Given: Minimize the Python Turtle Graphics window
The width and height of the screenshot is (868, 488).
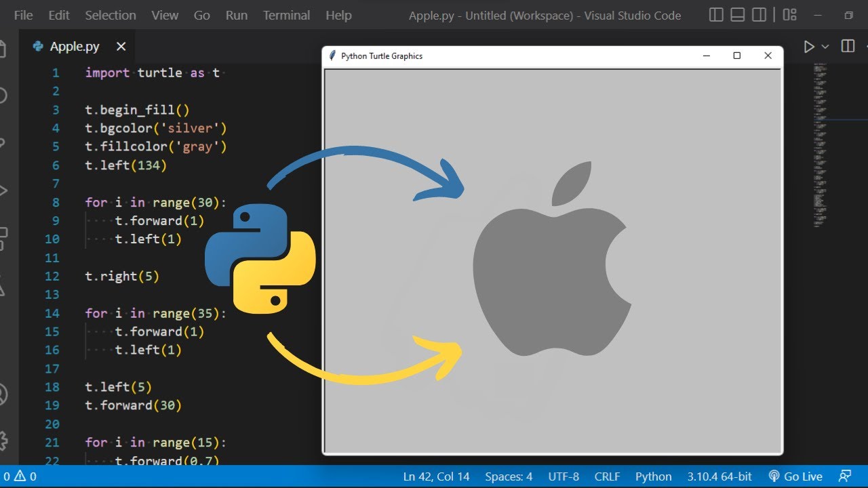Looking at the screenshot, I should (707, 56).
